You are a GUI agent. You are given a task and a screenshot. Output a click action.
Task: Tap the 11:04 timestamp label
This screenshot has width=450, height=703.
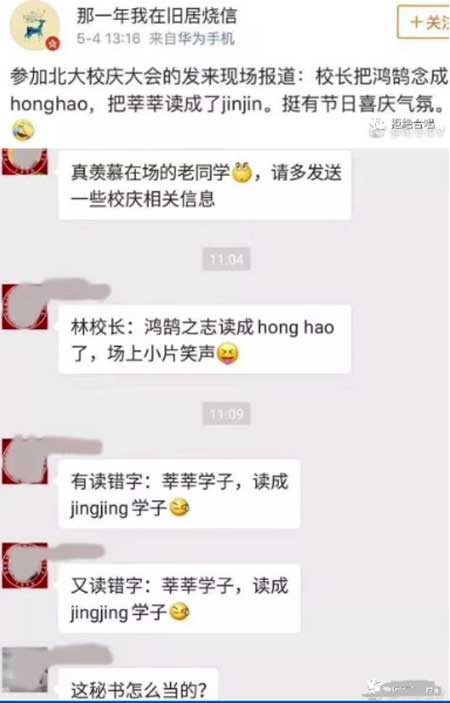click(x=226, y=259)
